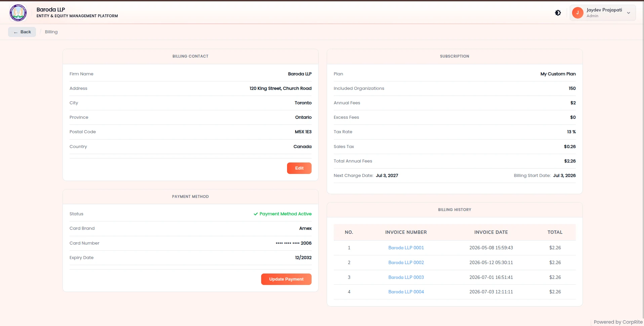Screen dimensions: 644x326
Task: Click the Total Annual Fees label
Action: pyautogui.click(x=353, y=161)
